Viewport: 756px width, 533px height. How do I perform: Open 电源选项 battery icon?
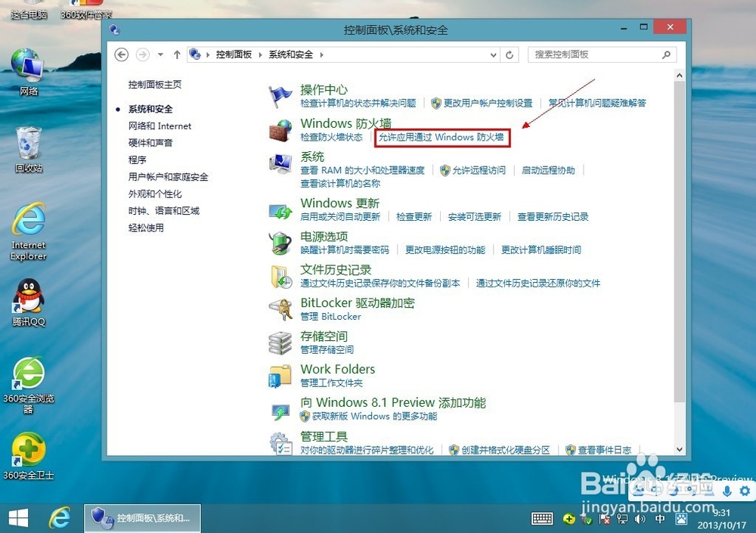click(280, 243)
